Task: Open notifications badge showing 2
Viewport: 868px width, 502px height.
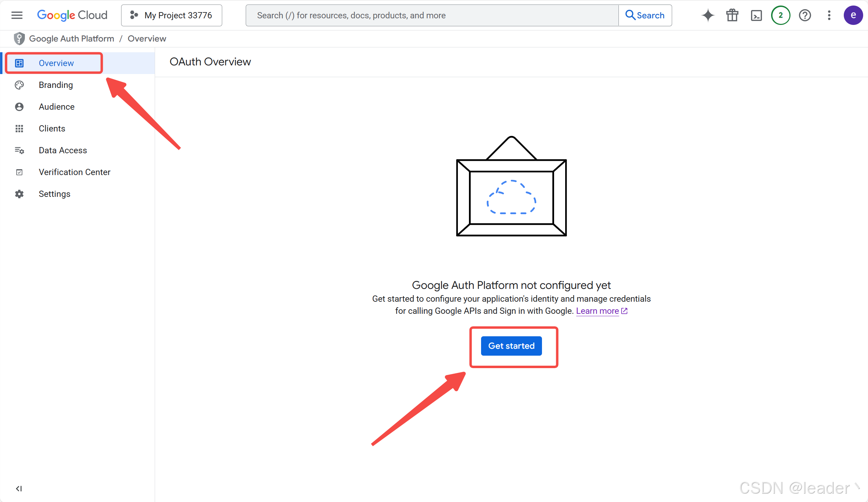Action: click(780, 15)
